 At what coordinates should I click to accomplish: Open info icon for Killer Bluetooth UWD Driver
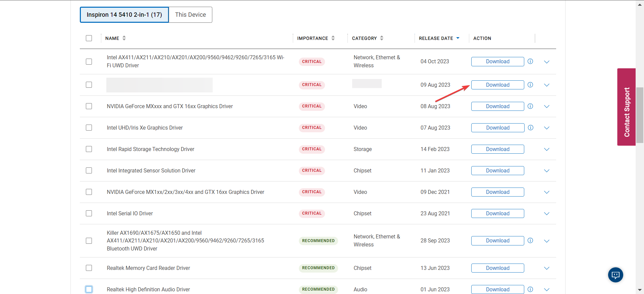tap(530, 240)
